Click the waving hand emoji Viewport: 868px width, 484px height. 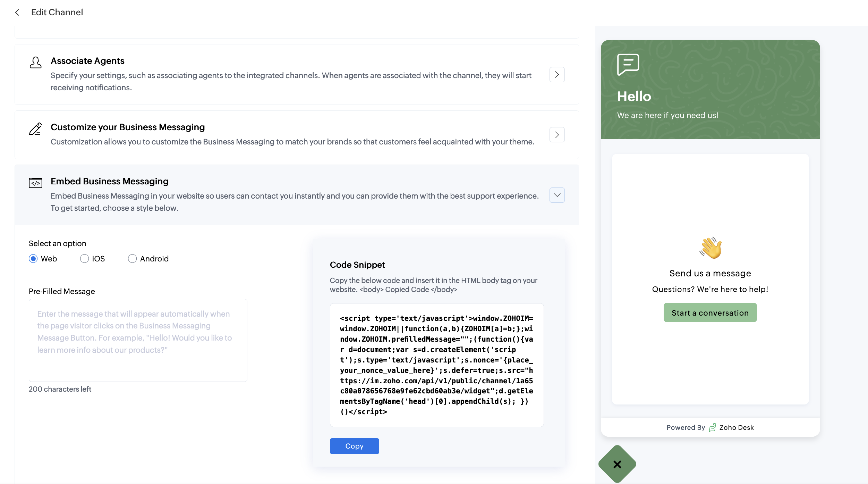(x=710, y=248)
